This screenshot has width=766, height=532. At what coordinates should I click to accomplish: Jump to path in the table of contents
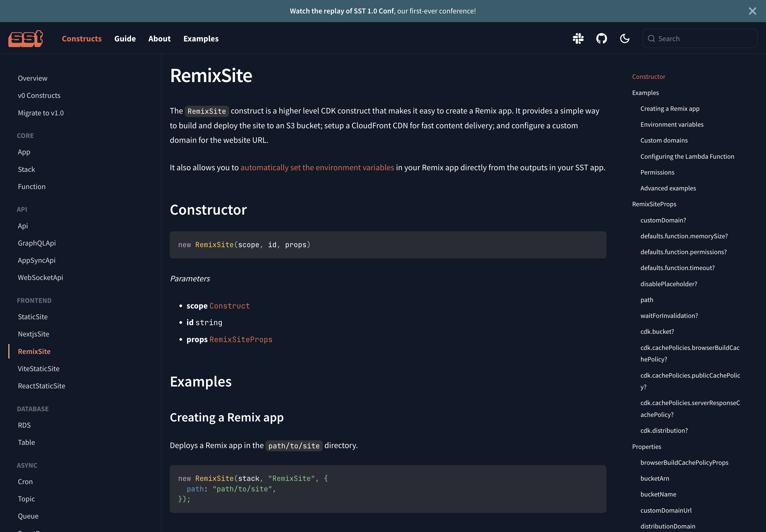(647, 300)
